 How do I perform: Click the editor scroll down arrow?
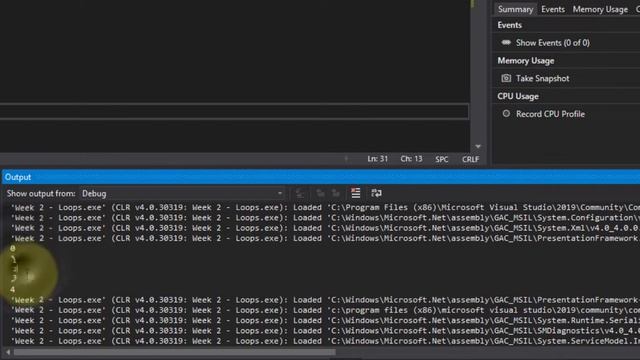(478, 146)
